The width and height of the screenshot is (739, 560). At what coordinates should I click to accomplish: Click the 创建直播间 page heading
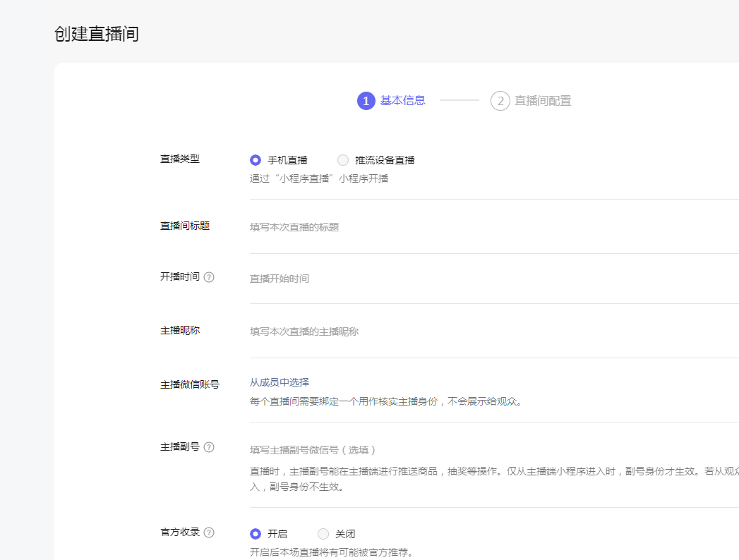coord(97,34)
